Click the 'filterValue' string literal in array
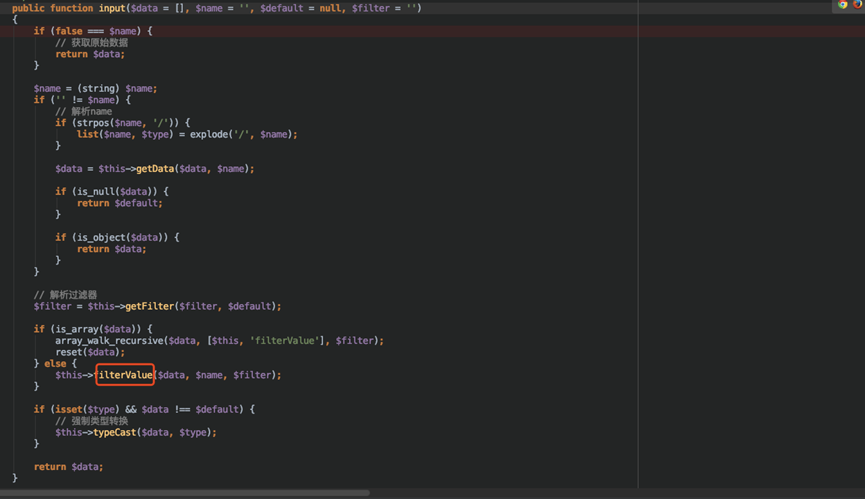 [x=285, y=341]
